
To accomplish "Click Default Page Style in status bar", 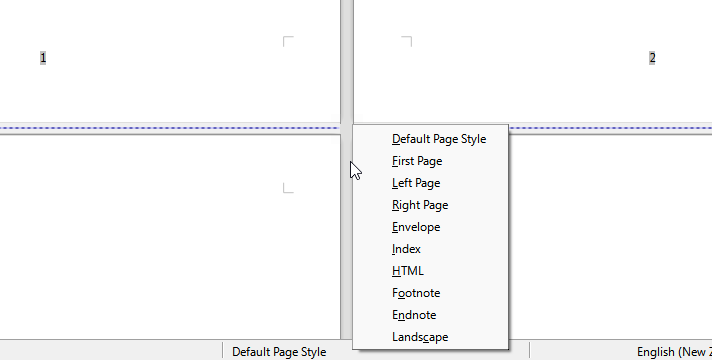I will pos(279,352).
